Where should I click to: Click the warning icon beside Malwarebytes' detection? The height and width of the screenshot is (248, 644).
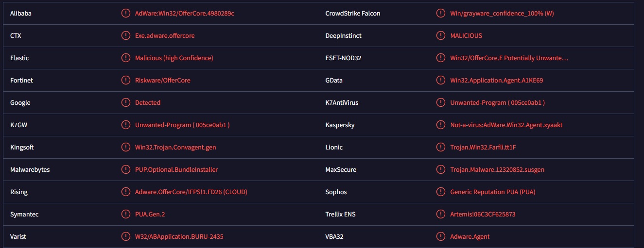pos(126,169)
